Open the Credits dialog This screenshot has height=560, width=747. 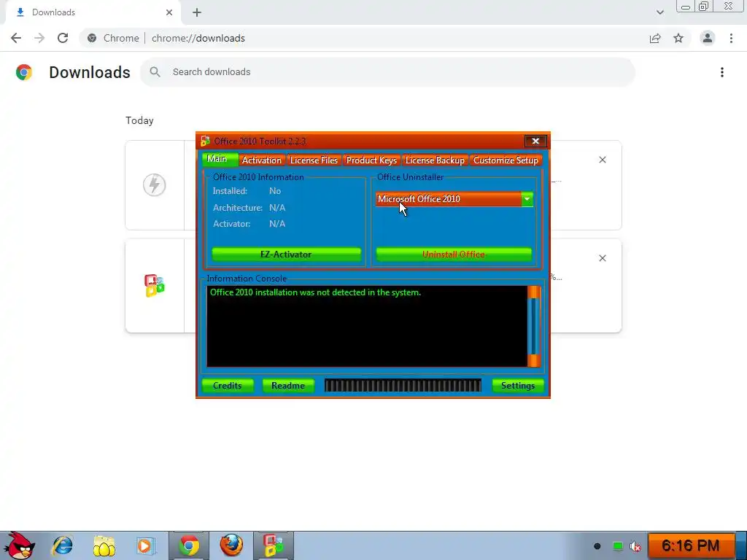228,385
